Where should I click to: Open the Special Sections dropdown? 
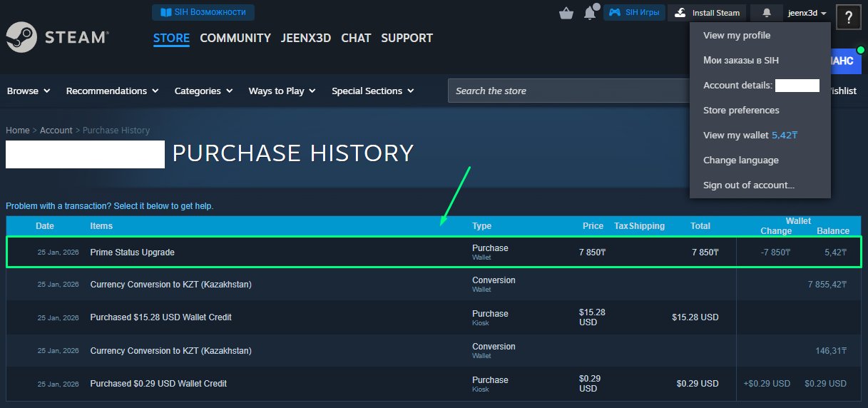coord(372,91)
